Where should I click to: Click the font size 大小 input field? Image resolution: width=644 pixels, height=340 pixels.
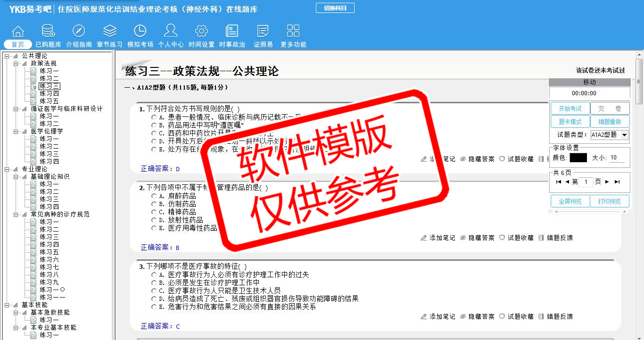616,158
